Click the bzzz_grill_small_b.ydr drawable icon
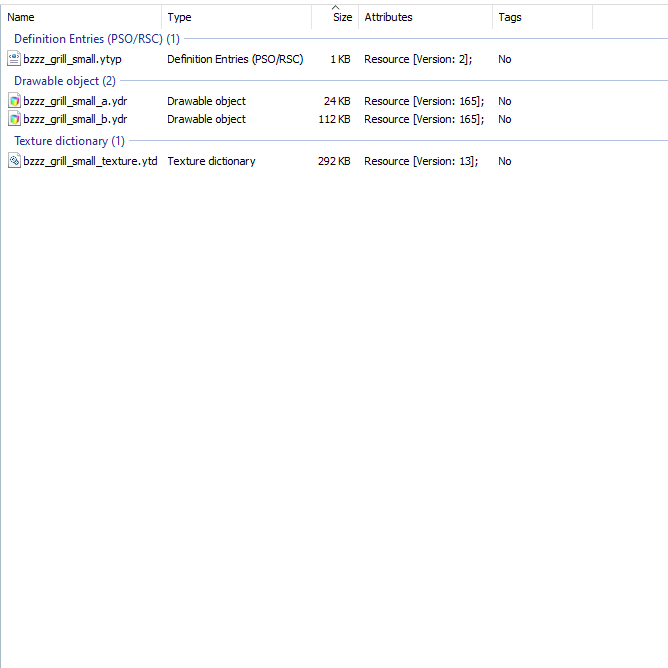 click(14, 119)
